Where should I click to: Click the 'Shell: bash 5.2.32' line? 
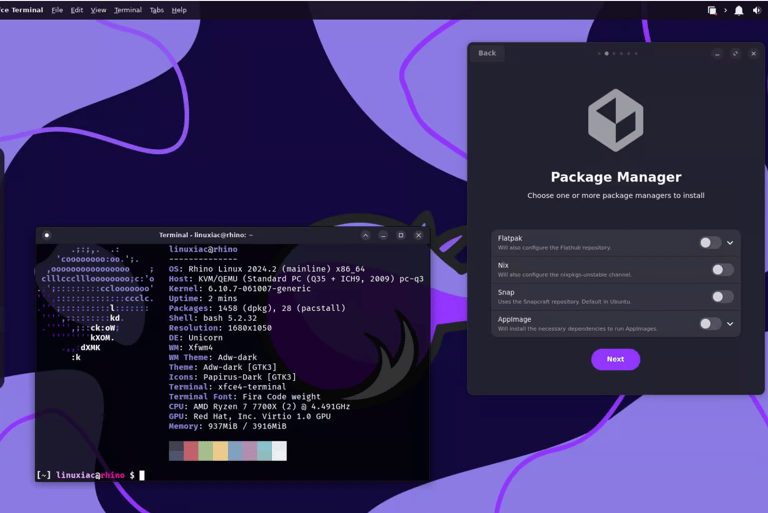213,318
